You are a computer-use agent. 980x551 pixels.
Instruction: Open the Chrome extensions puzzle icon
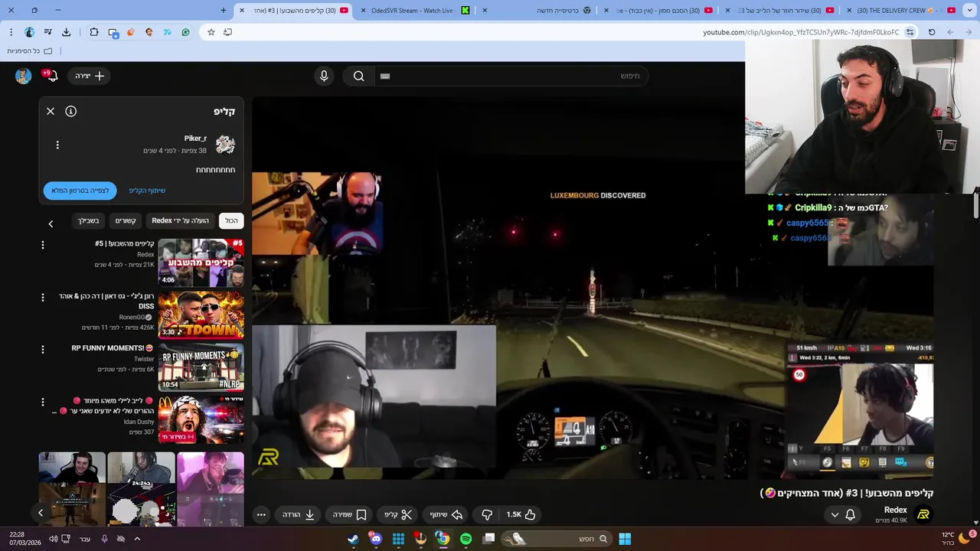(x=93, y=32)
